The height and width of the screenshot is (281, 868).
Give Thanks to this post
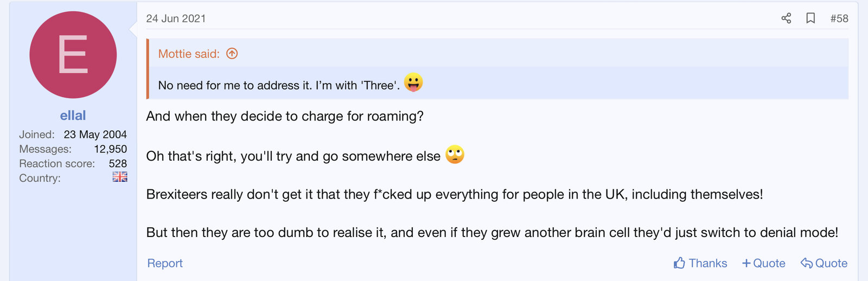pyautogui.click(x=700, y=263)
